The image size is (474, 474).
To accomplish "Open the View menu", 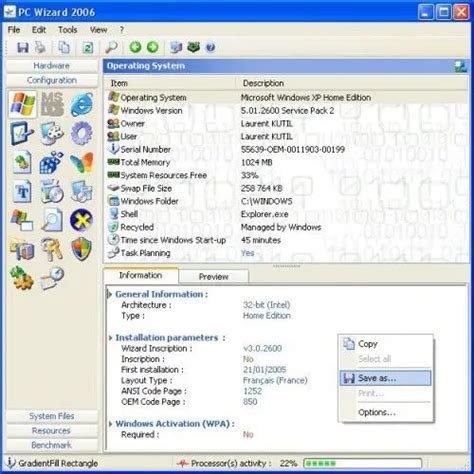I will pos(98,30).
